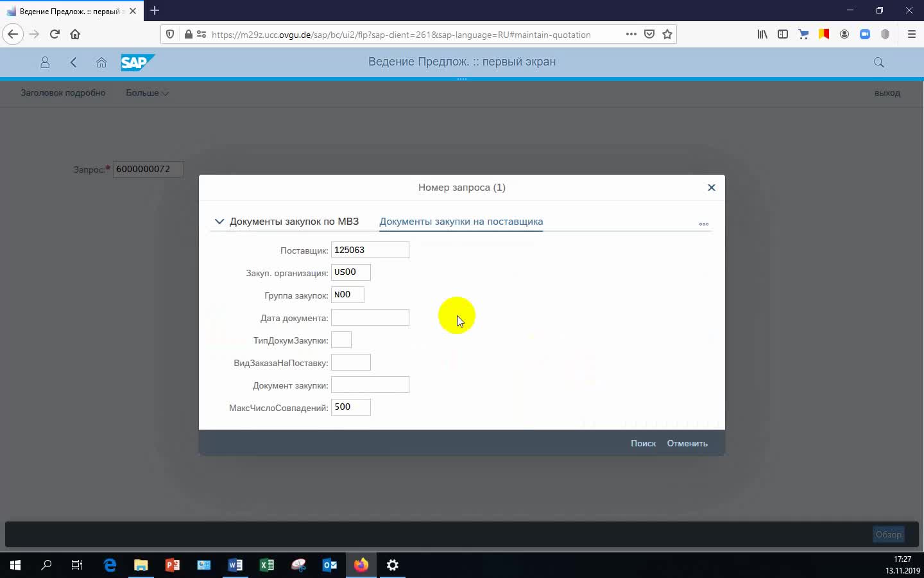This screenshot has height=578, width=924.
Task: Open Outlook from the taskbar
Action: pos(330,565)
